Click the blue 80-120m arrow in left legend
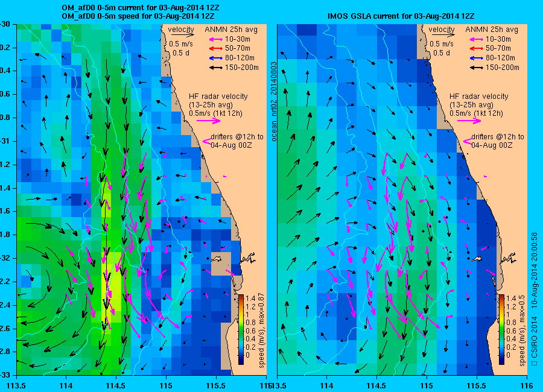The height and width of the screenshot is (392, 543). (216, 58)
